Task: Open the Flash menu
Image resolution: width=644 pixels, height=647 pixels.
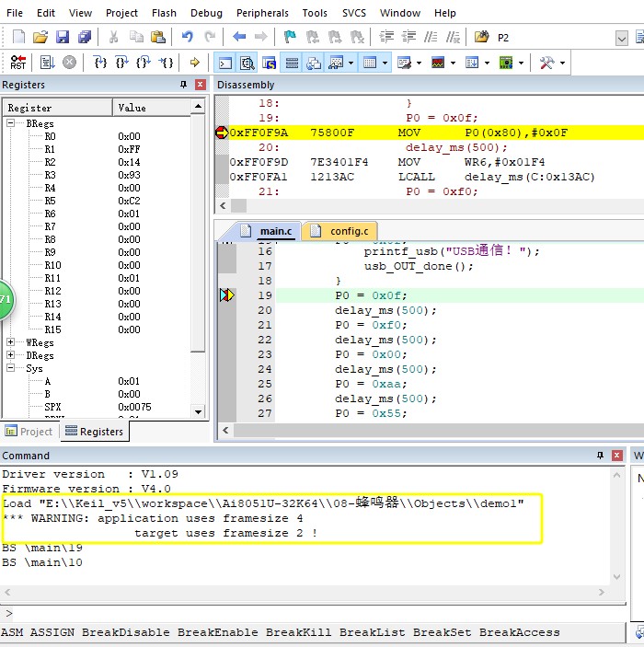Action: pos(164,13)
